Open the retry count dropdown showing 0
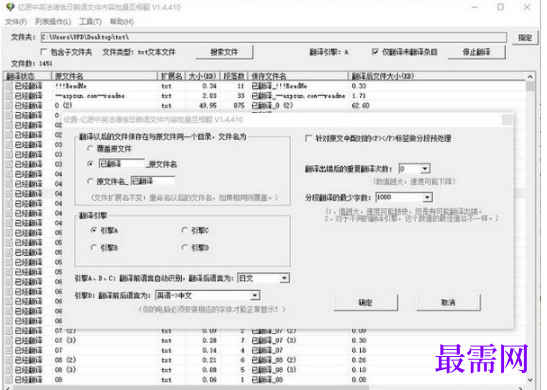The height and width of the screenshot is (390, 547). (x=425, y=169)
